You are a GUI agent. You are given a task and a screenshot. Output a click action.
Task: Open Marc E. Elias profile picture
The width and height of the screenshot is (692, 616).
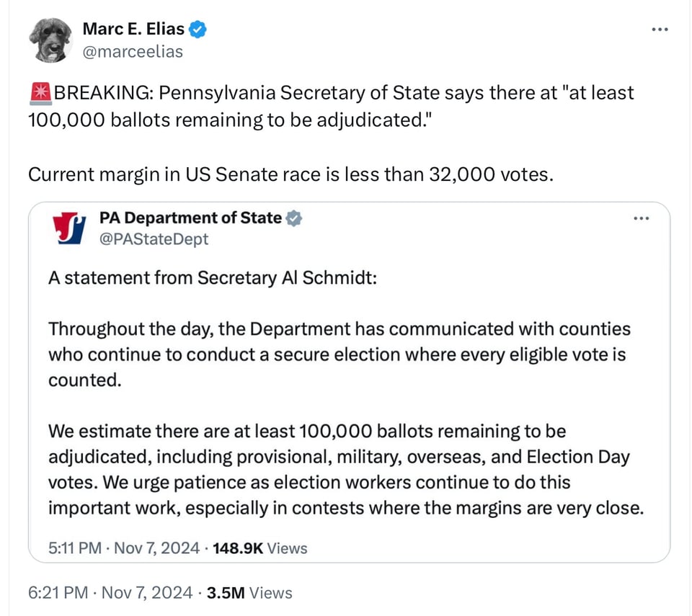pyautogui.click(x=49, y=40)
